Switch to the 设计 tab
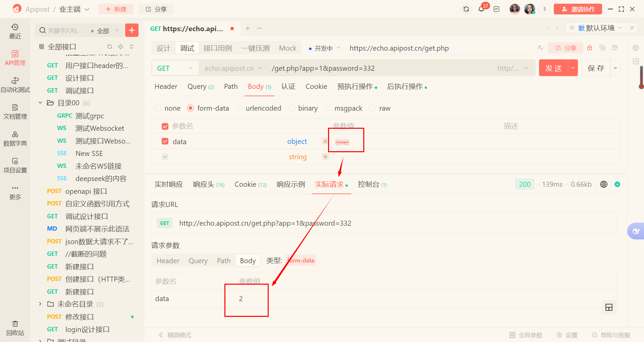 point(164,48)
